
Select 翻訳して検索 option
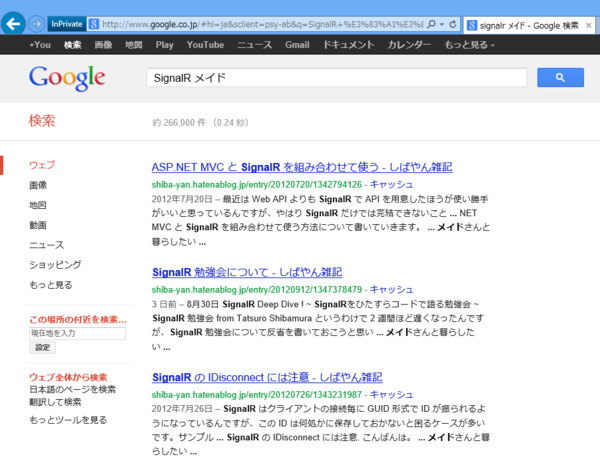55,402
